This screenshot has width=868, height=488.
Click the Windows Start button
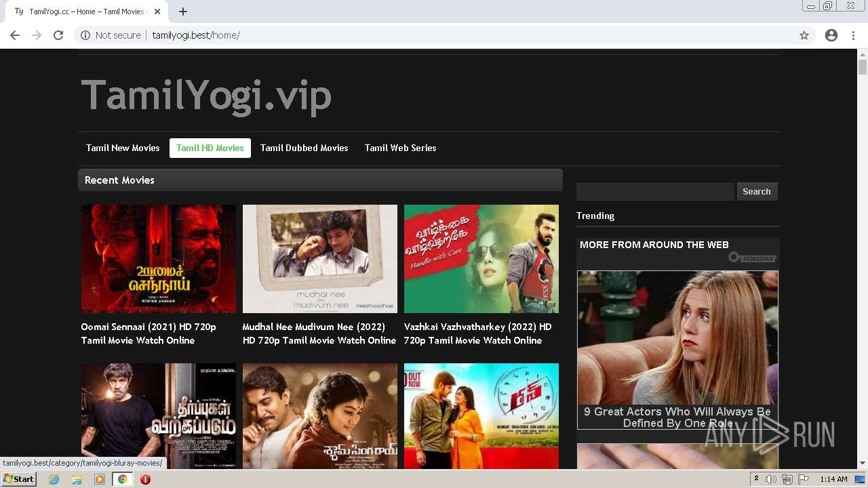(x=18, y=479)
